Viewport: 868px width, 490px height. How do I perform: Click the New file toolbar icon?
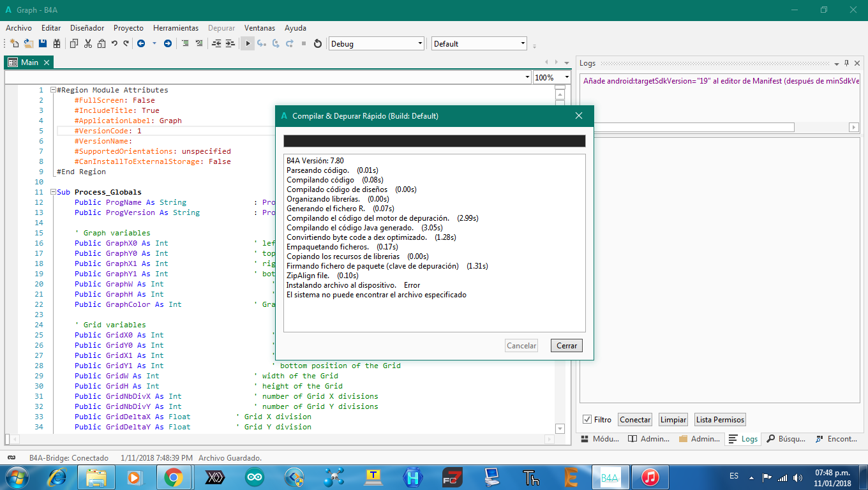(x=14, y=43)
